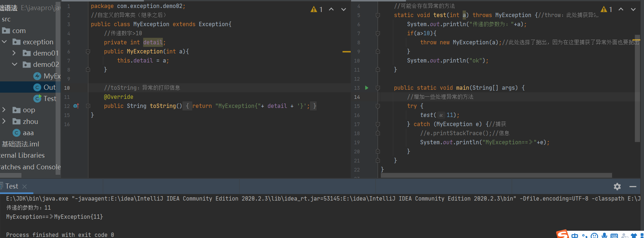The image size is (644, 238).
Task: Collapse the demo02 package
Action: [x=15, y=64]
